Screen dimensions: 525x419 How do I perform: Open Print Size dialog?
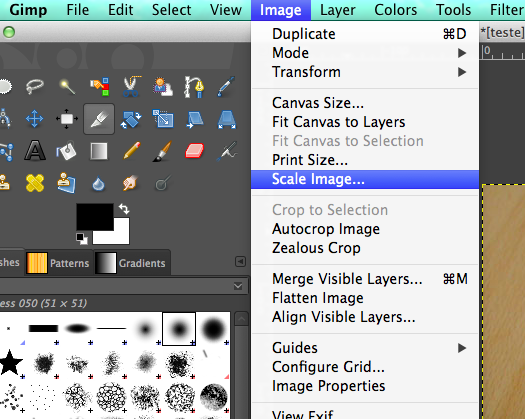[x=365, y=160]
